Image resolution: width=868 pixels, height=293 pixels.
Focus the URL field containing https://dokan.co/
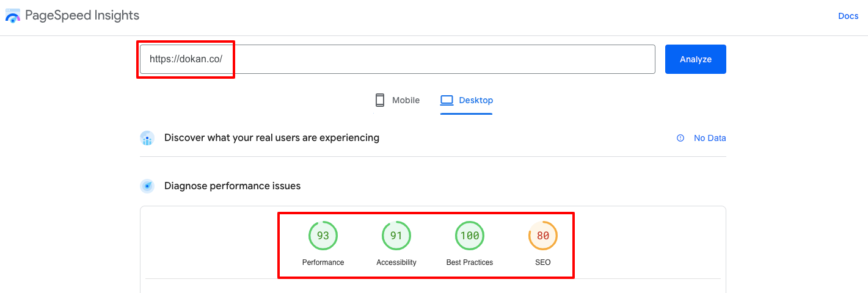[x=397, y=59]
